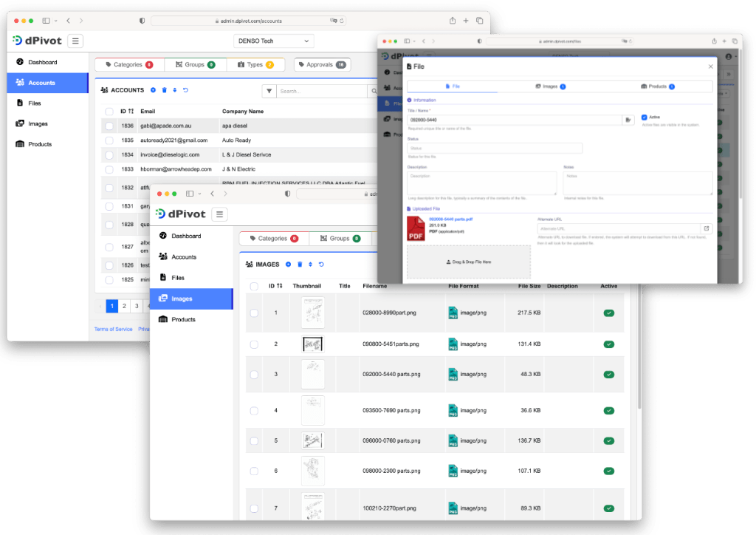Select all images with header checkbox
This screenshot has width=756, height=535.
254,287
